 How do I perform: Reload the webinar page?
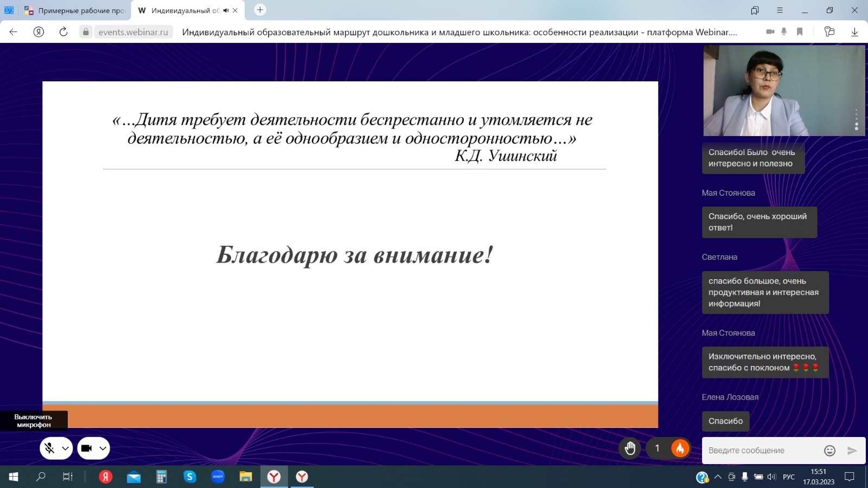pos(63,32)
